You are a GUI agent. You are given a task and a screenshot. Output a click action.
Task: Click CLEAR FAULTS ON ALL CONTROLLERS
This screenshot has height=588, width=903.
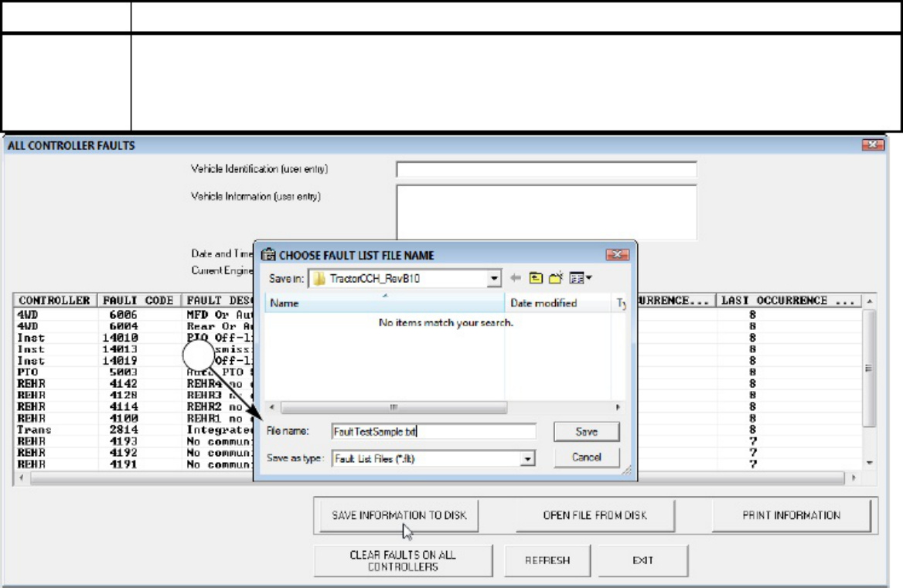403,561
